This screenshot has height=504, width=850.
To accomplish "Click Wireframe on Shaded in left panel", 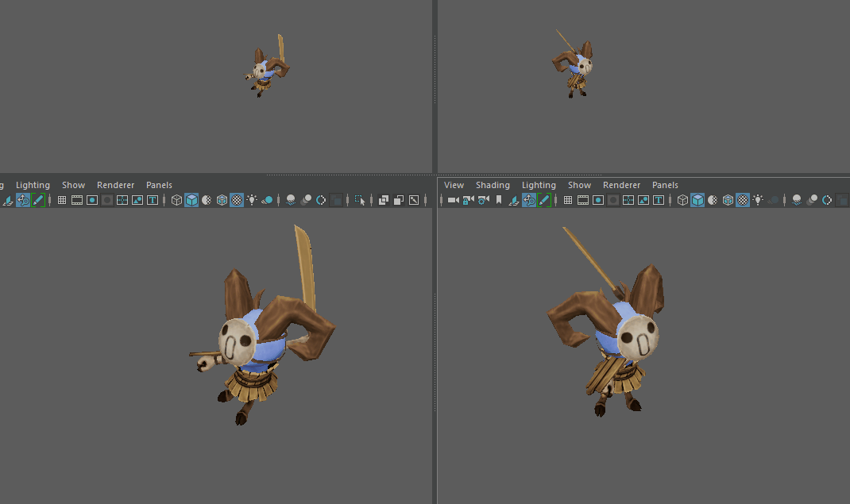I will pos(222,200).
